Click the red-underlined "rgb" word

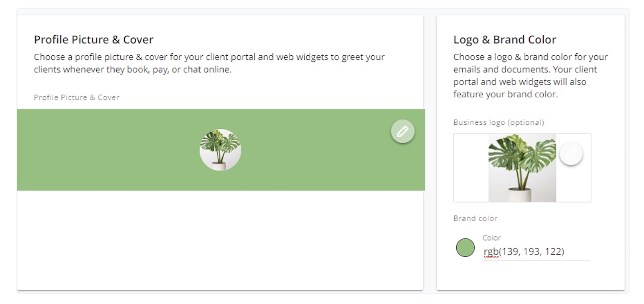(x=491, y=251)
